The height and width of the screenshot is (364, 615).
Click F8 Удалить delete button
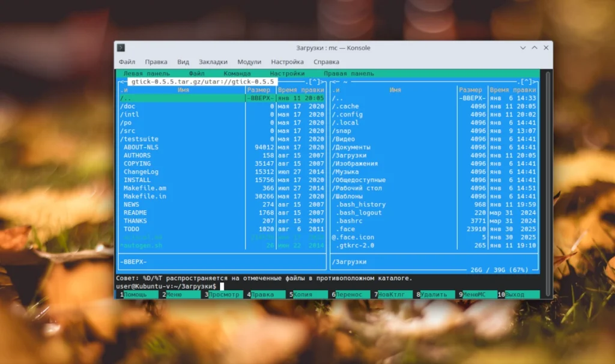point(435,294)
